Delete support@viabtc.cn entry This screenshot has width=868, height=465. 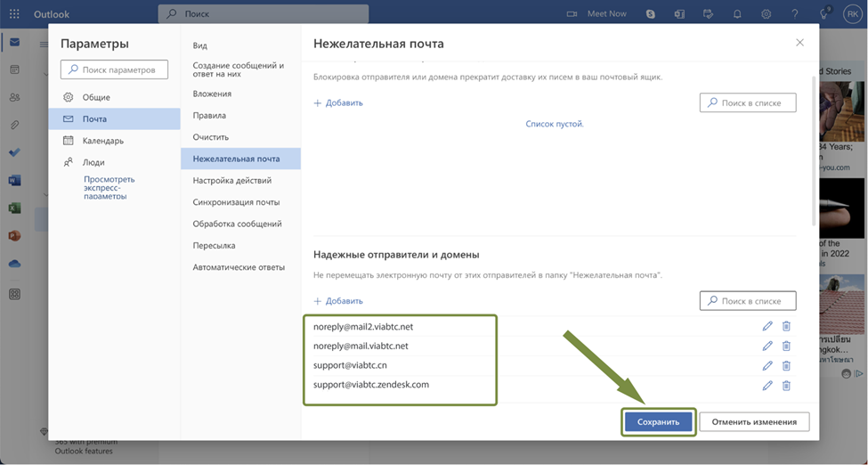pos(786,366)
